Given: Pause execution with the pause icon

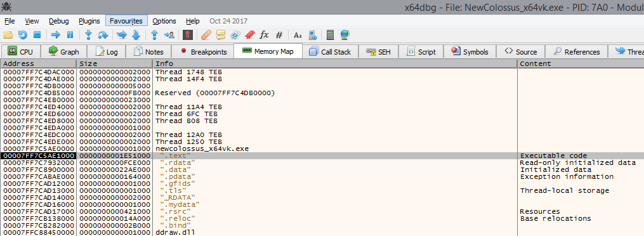Looking at the screenshot, I should click(70, 35).
